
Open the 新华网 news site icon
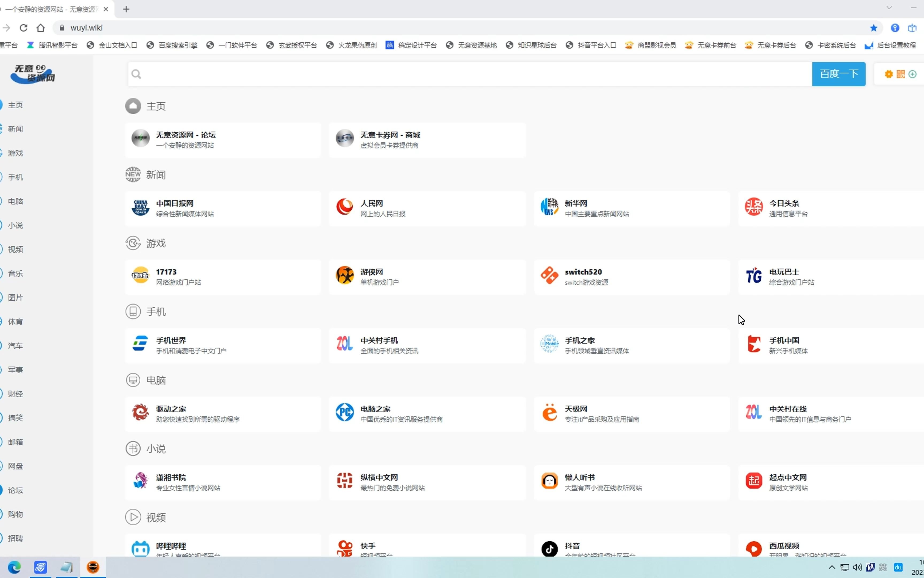click(549, 207)
